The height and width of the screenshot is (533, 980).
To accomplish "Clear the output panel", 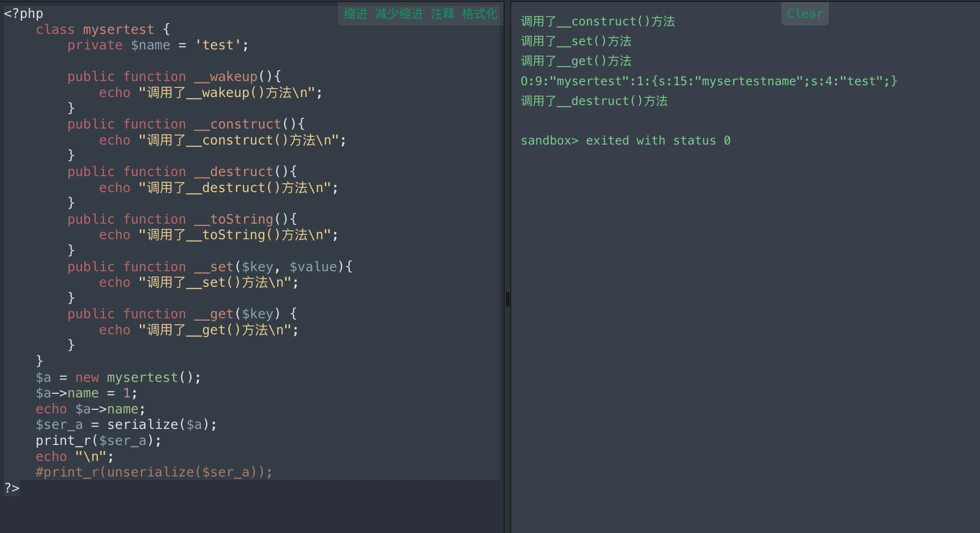I will pos(805,14).
